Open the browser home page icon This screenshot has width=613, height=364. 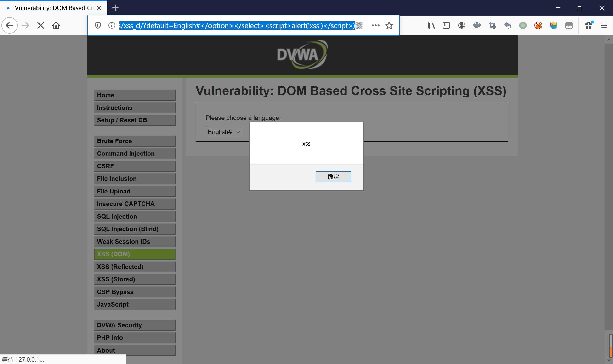pyautogui.click(x=56, y=25)
